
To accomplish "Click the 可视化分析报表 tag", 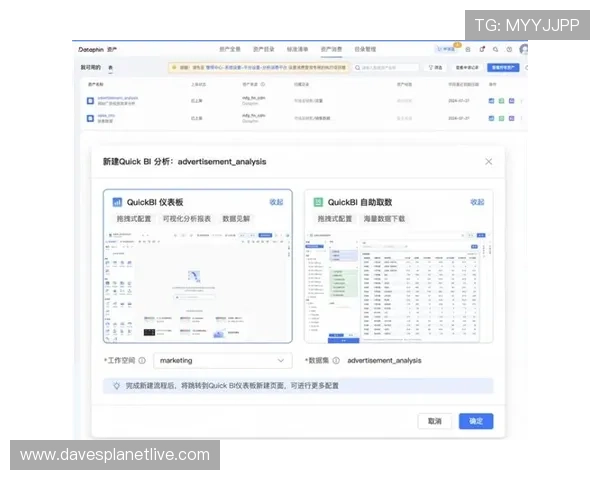I will tap(187, 219).
